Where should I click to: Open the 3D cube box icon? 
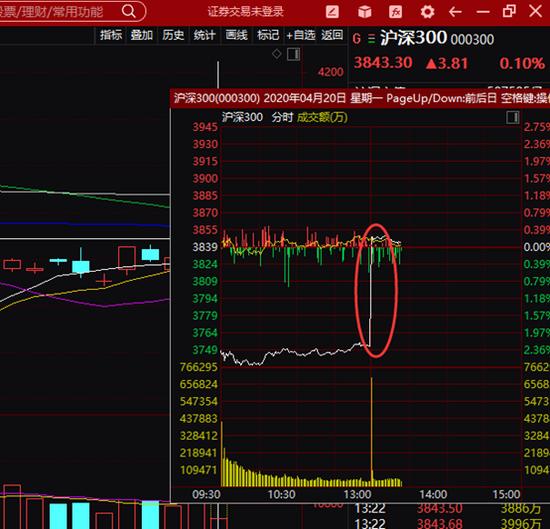pos(365,12)
